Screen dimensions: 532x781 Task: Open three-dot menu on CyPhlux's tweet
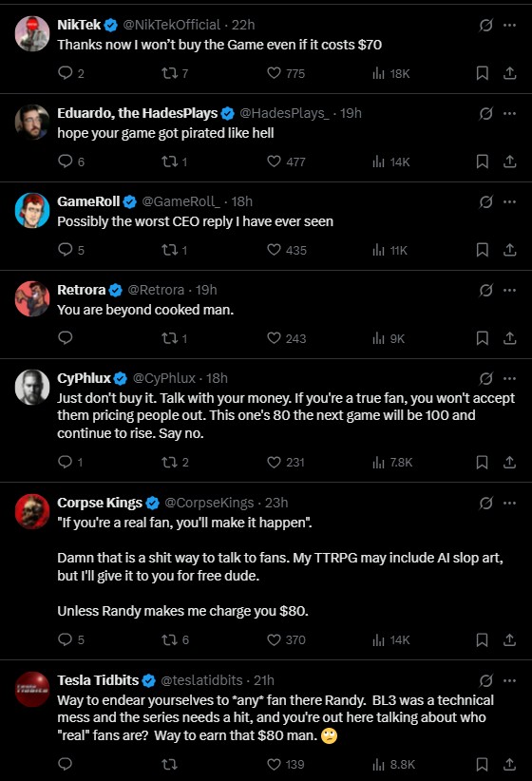pos(509,378)
